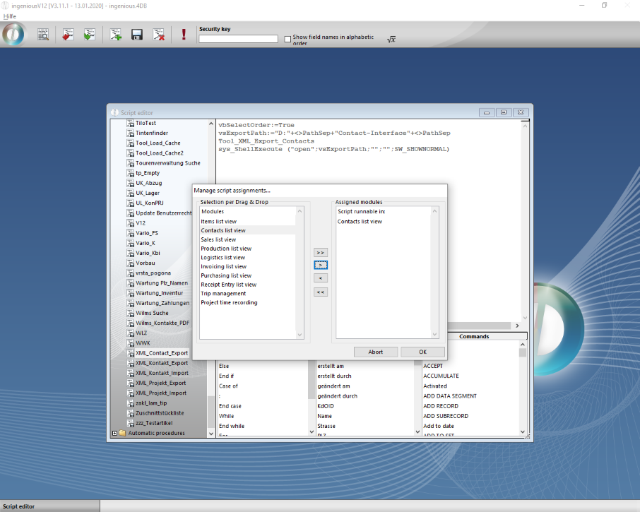Click the Commands column header
The height and width of the screenshot is (512, 640).
[474, 336]
